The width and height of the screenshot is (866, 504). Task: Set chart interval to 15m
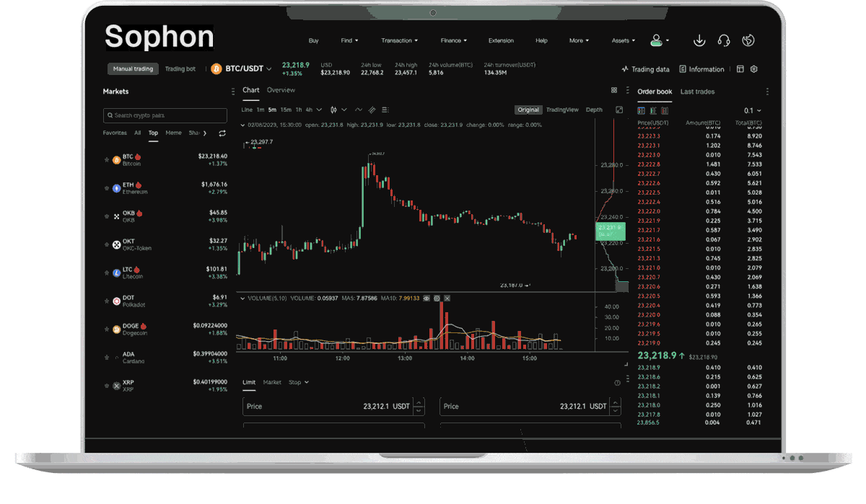click(286, 110)
